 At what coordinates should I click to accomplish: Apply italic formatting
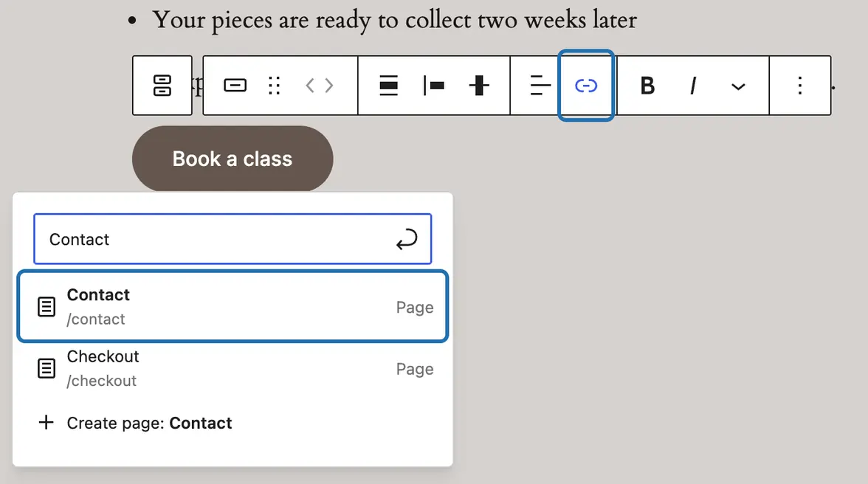pos(692,85)
